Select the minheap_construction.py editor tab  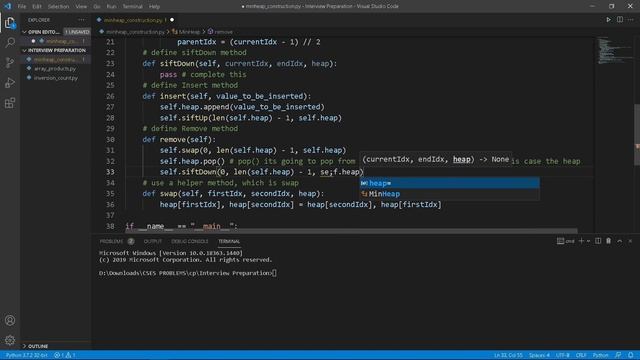tap(133, 20)
